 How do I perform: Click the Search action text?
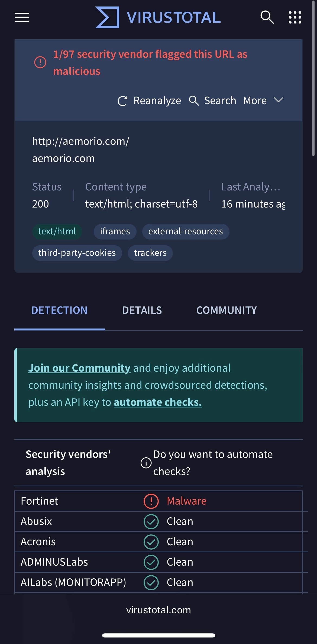(x=220, y=101)
